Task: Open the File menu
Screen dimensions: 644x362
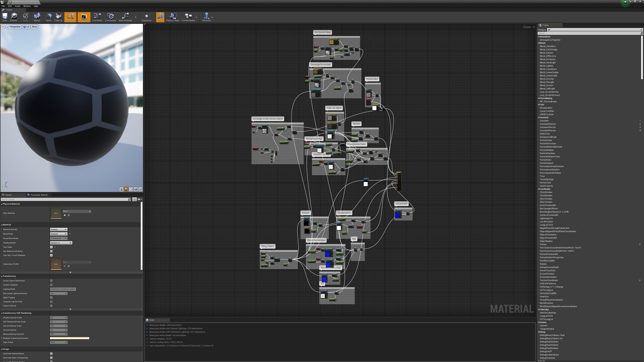Action: tap(3, 6)
